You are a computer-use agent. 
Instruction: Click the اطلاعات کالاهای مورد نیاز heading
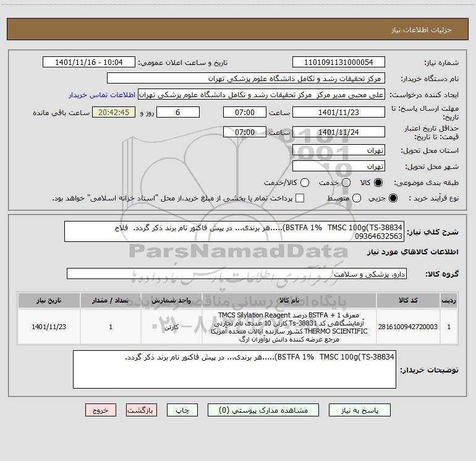(413, 252)
